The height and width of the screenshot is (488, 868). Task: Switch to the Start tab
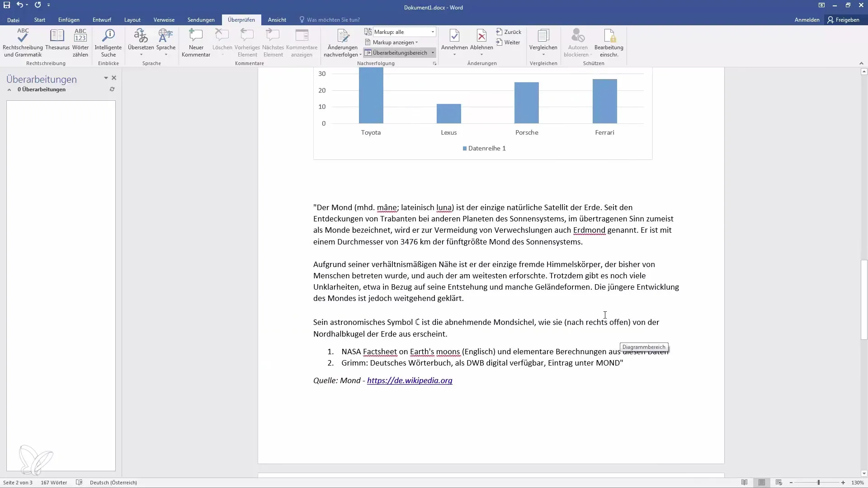(x=40, y=20)
